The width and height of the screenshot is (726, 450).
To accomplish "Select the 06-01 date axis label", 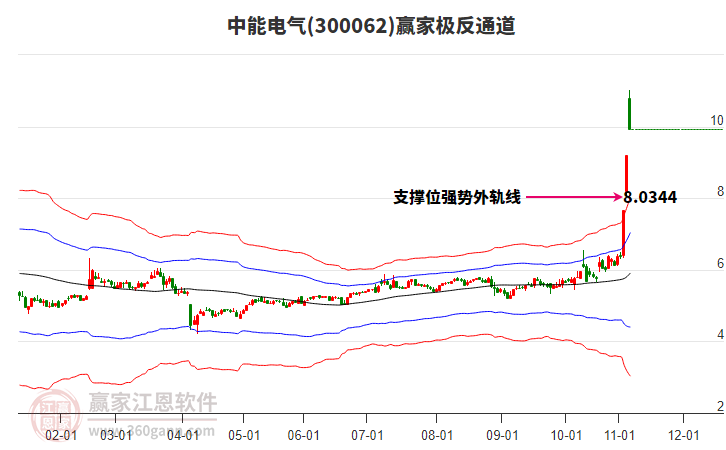I will point(303,436).
